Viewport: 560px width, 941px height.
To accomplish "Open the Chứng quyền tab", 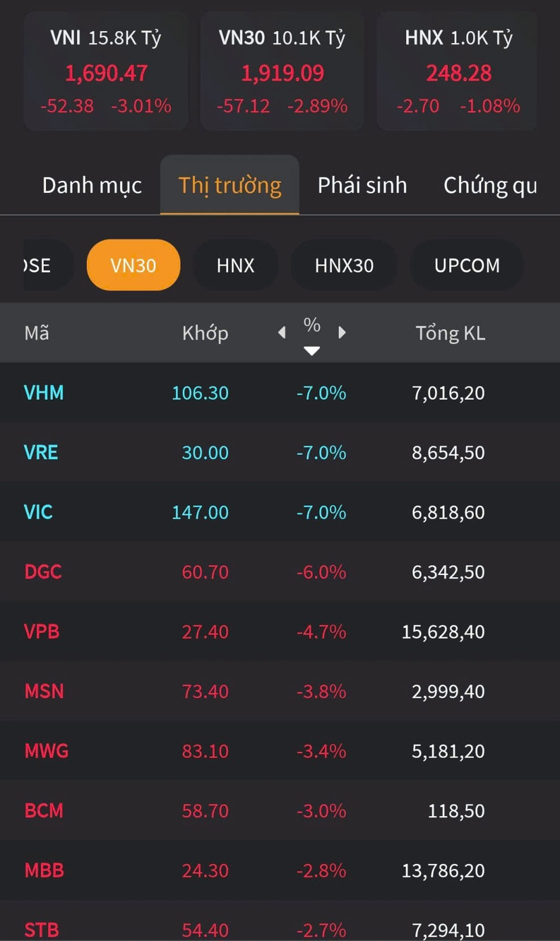I will [490, 186].
